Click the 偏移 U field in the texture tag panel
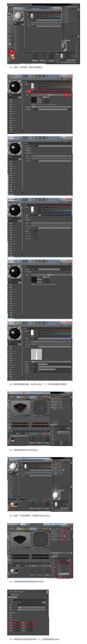This screenshot has width=87, height=644. 17,623
